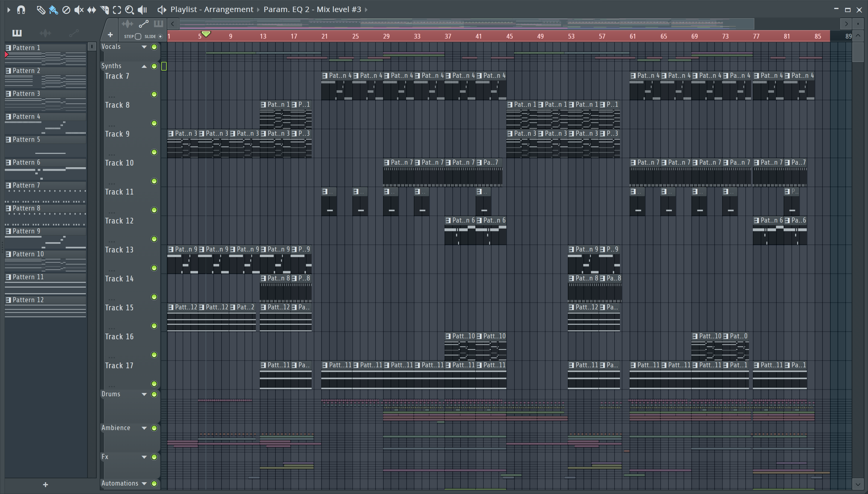Select the Paint brush tool

click(53, 10)
